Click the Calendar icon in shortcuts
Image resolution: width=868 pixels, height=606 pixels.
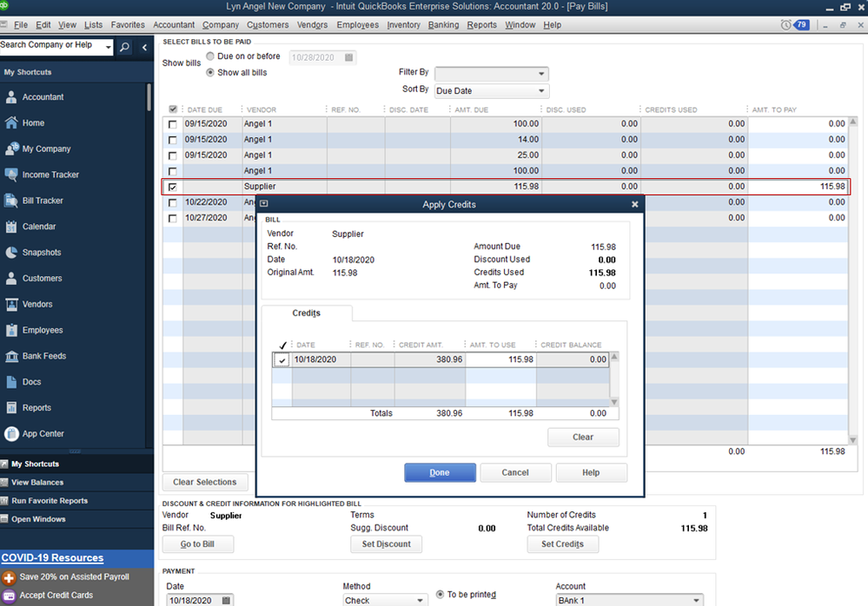tap(11, 227)
